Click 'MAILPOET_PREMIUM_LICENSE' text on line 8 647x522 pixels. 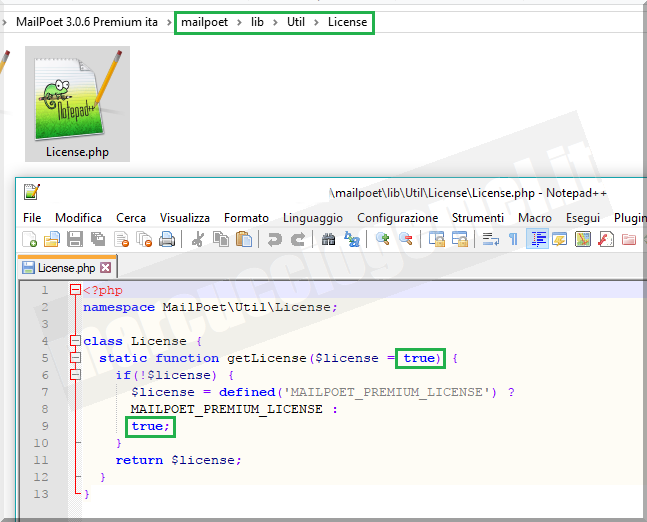(x=227, y=409)
